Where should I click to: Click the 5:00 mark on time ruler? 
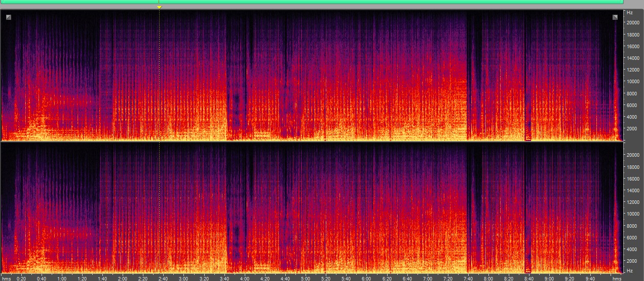(x=306, y=278)
